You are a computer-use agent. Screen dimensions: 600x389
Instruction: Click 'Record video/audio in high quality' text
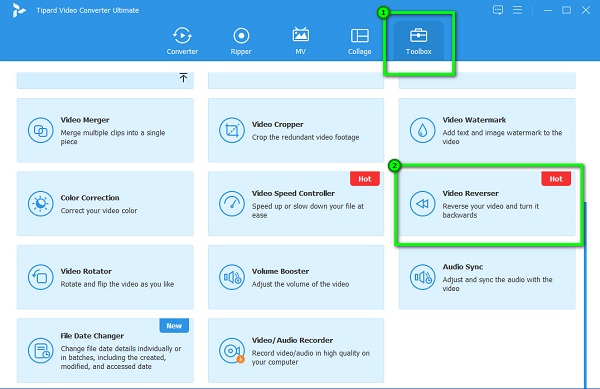pos(311,358)
